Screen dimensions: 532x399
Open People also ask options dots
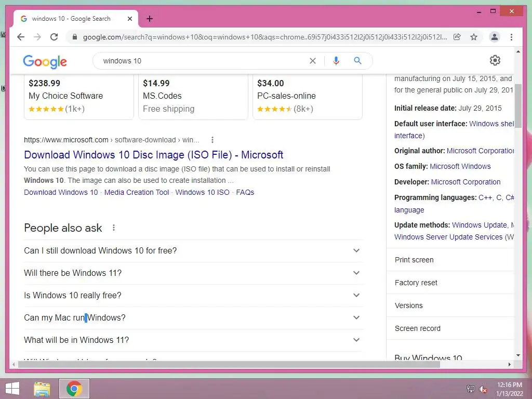[114, 228]
